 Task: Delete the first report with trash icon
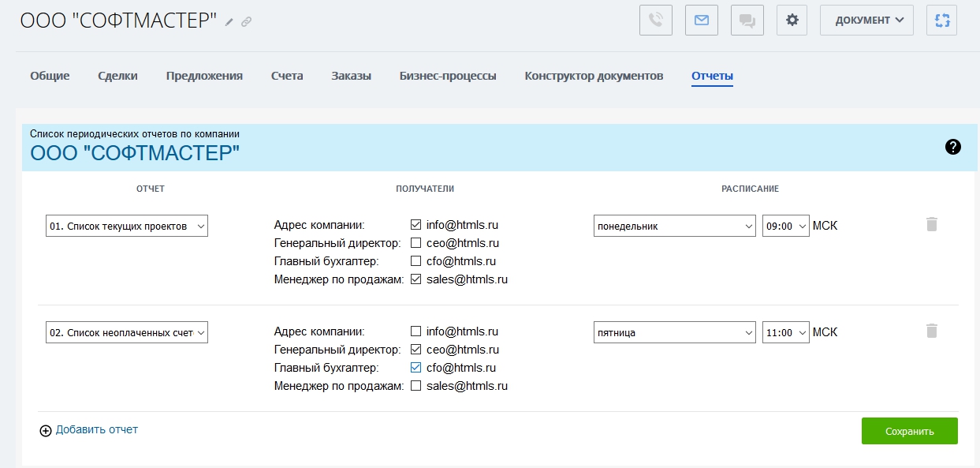point(931,225)
